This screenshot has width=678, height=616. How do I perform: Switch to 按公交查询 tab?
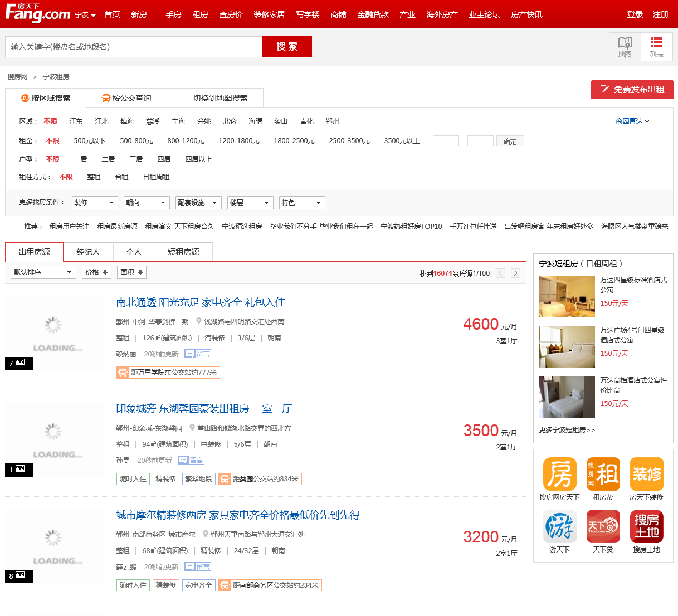tap(126, 98)
